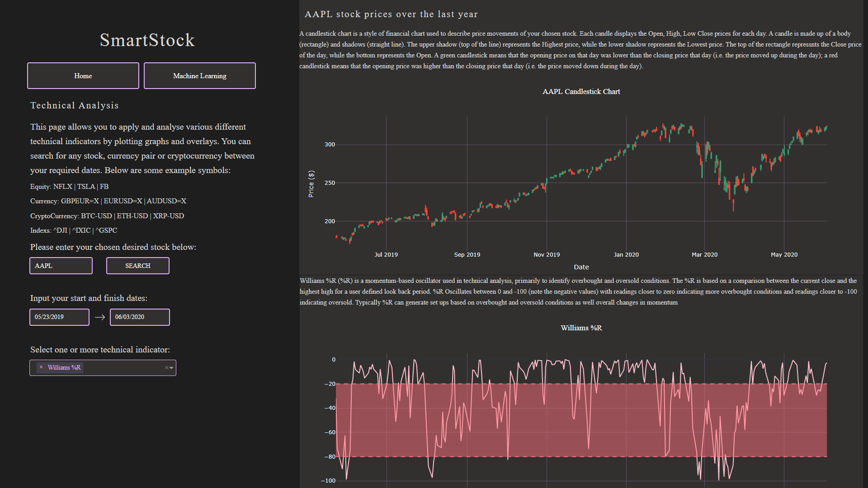Image resolution: width=868 pixels, height=488 pixels.
Task: Click inside the indicator multi-select box
Action: (x=122, y=367)
